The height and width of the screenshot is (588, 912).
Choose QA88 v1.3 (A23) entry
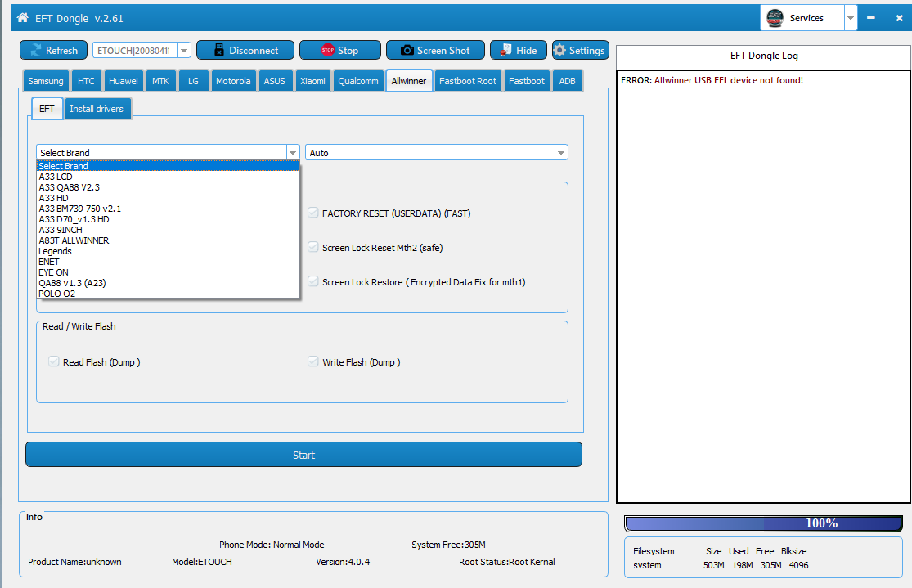click(168, 283)
